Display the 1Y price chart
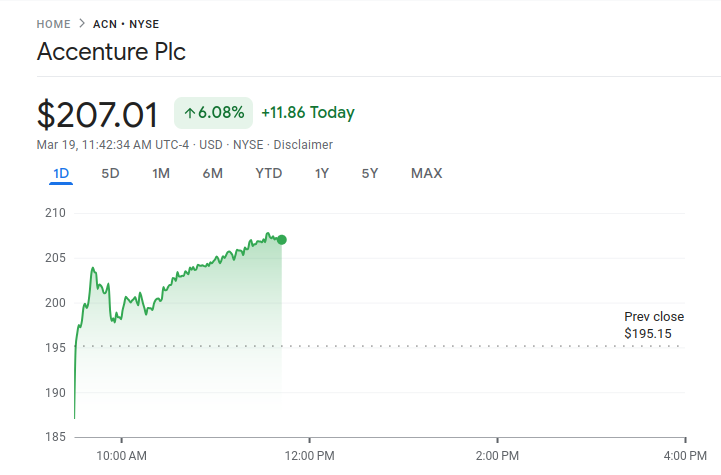This screenshot has height=475, width=721. click(322, 173)
